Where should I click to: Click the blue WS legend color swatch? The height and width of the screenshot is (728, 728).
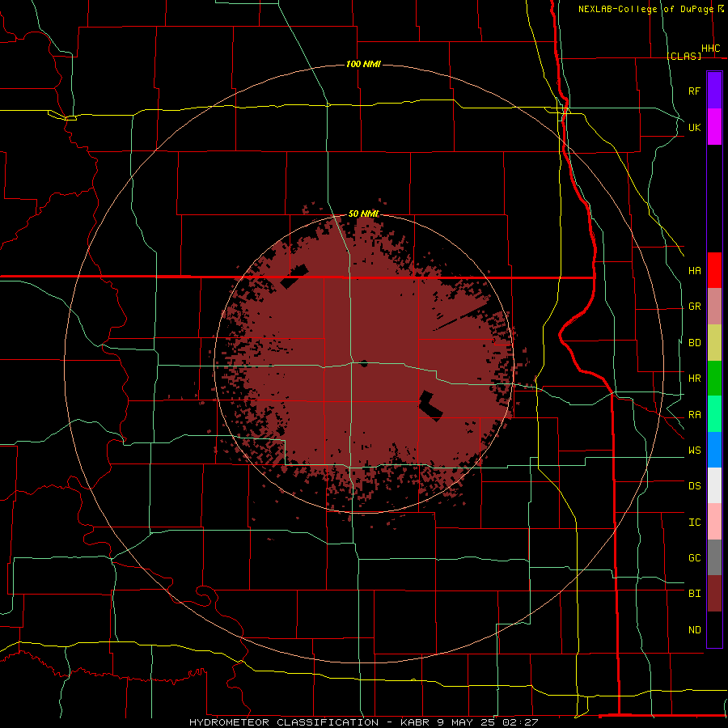(x=714, y=450)
